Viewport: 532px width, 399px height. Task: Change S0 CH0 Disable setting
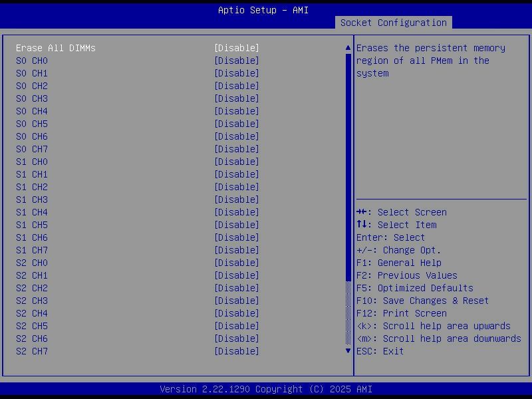point(237,61)
